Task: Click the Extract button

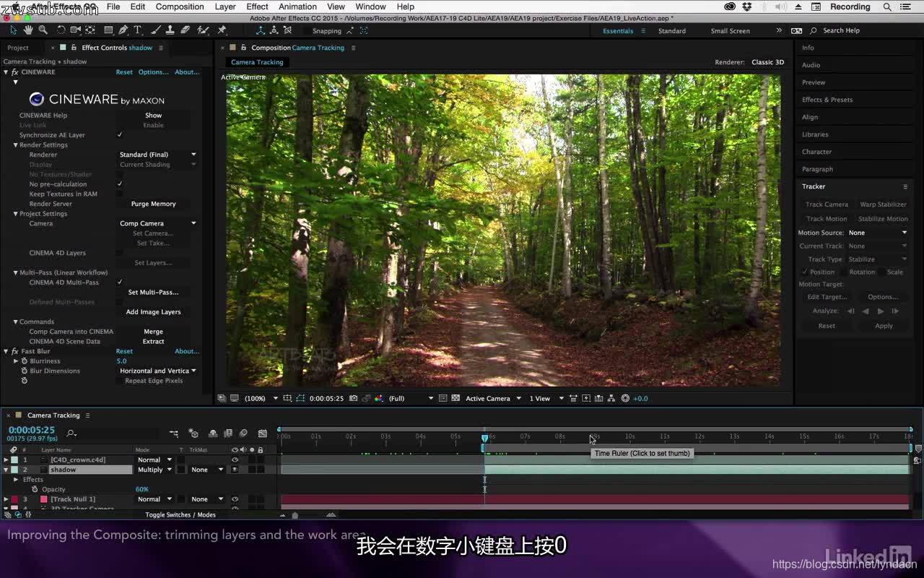Action: (153, 342)
